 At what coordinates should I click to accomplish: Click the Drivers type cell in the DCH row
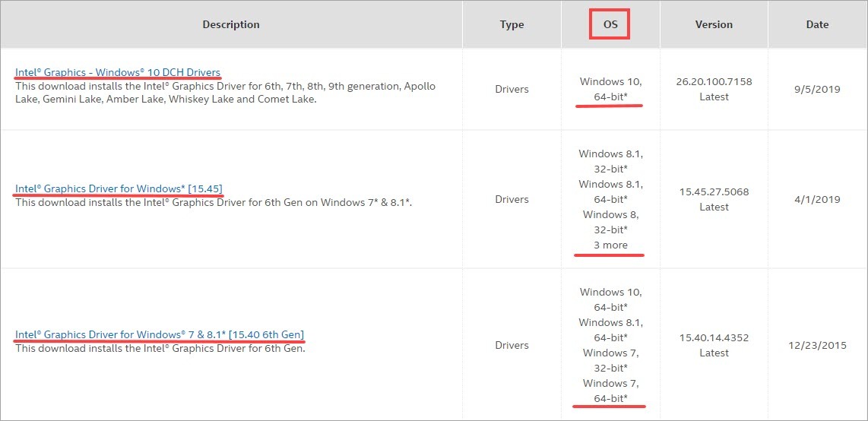click(x=512, y=89)
